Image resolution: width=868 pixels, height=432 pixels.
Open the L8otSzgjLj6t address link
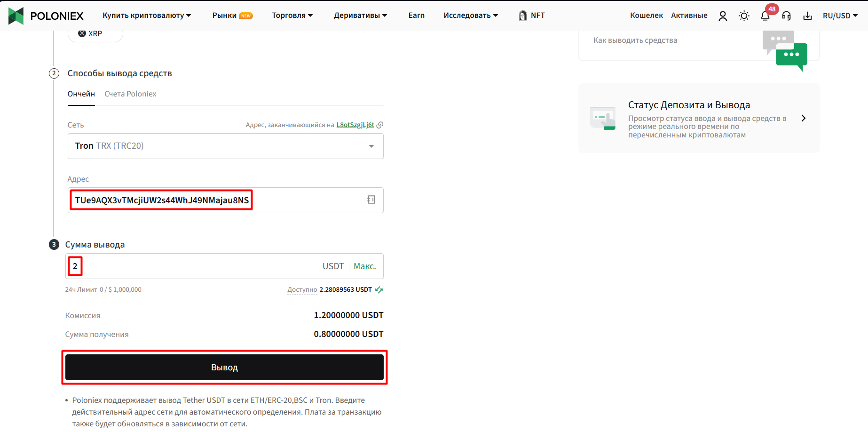[x=355, y=125]
